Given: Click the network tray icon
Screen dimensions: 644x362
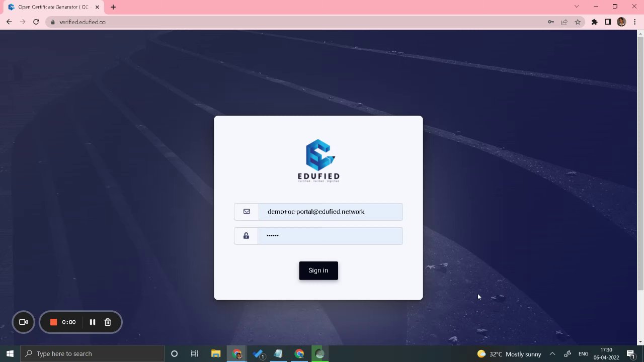Looking at the screenshot, I should click(x=568, y=354).
